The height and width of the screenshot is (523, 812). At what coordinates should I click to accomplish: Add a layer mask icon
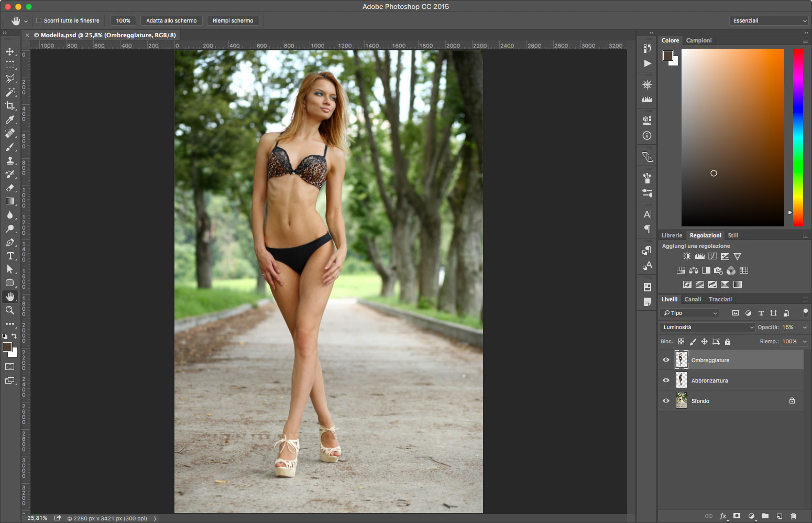[737, 516]
